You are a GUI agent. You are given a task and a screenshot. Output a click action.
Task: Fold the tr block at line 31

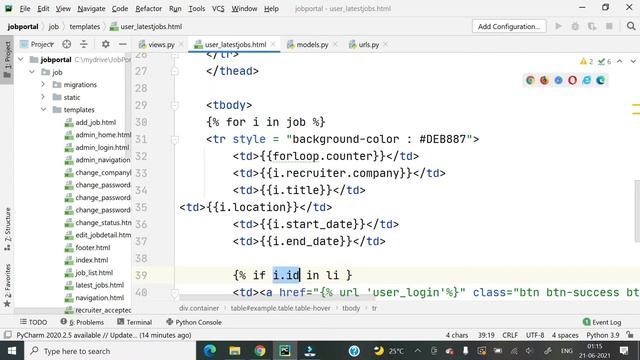pyautogui.click(x=175, y=139)
